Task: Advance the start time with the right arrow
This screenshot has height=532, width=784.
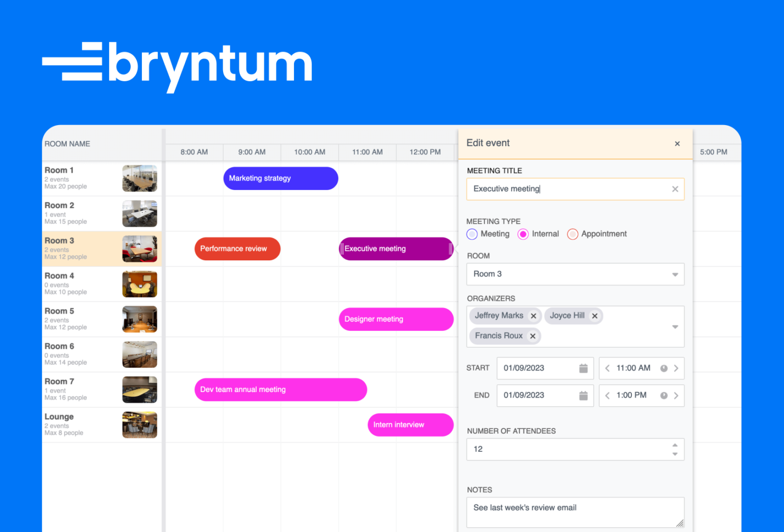Action: 677,368
